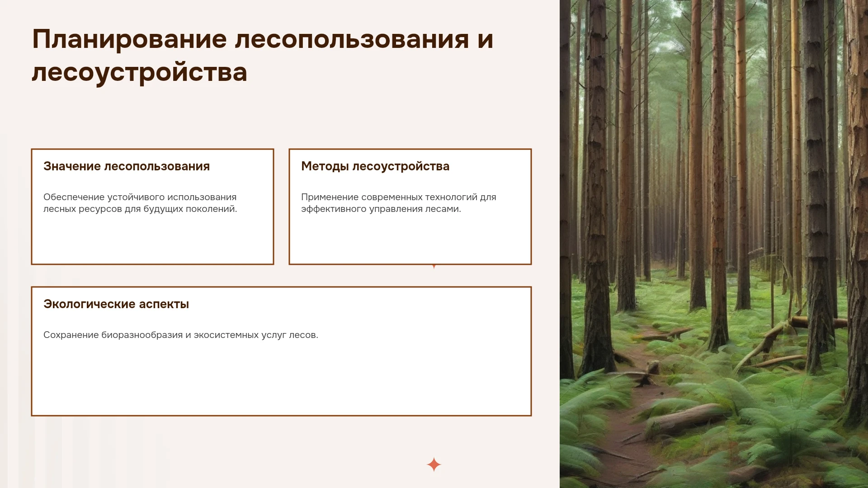Click the small orange marker below Методы card

(x=434, y=267)
